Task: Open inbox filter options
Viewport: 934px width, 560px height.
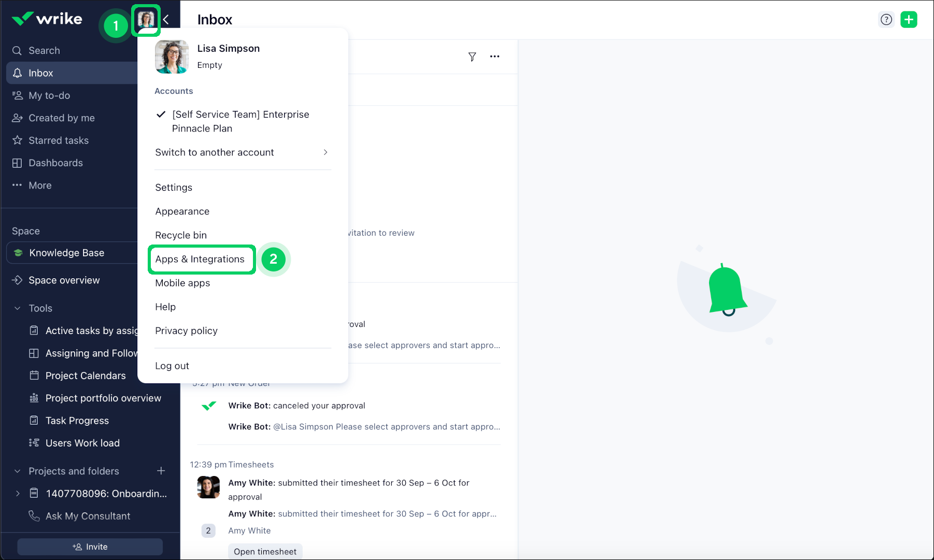Action: coord(472,57)
